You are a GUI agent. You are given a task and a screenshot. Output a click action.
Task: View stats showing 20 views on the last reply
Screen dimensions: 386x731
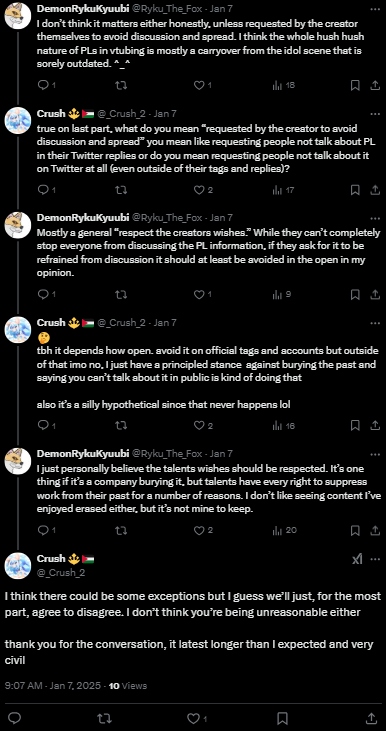(284, 530)
